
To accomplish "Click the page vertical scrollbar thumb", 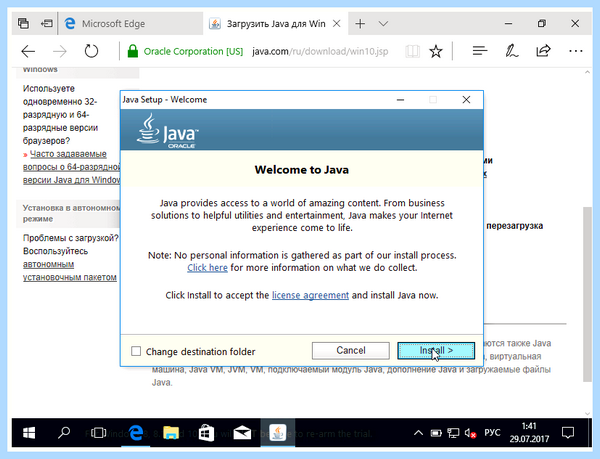I will [x=587, y=294].
